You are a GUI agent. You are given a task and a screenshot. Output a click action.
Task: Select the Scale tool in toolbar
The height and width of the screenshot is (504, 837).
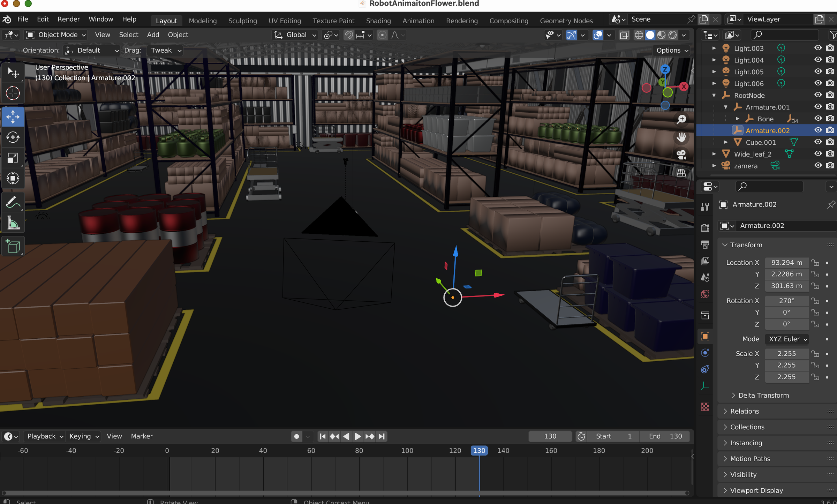(x=13, y=158)
